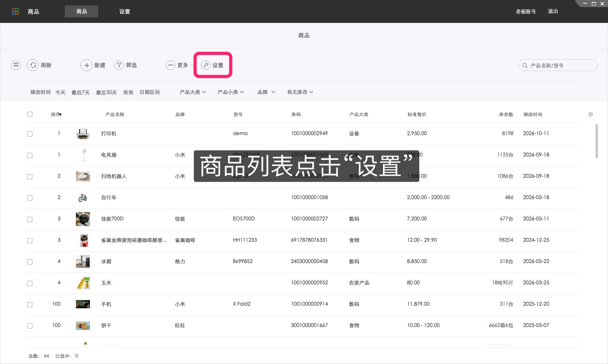The width and height of the screenshot is (608, 364).
Task: Switch to the 商品 top tab
Action: (81, 11)
